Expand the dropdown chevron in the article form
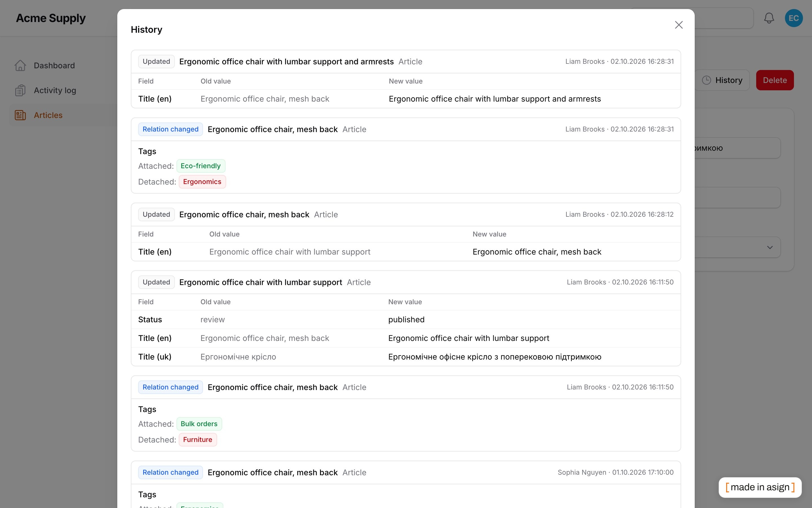812x508 pixels. click(770, 248)
